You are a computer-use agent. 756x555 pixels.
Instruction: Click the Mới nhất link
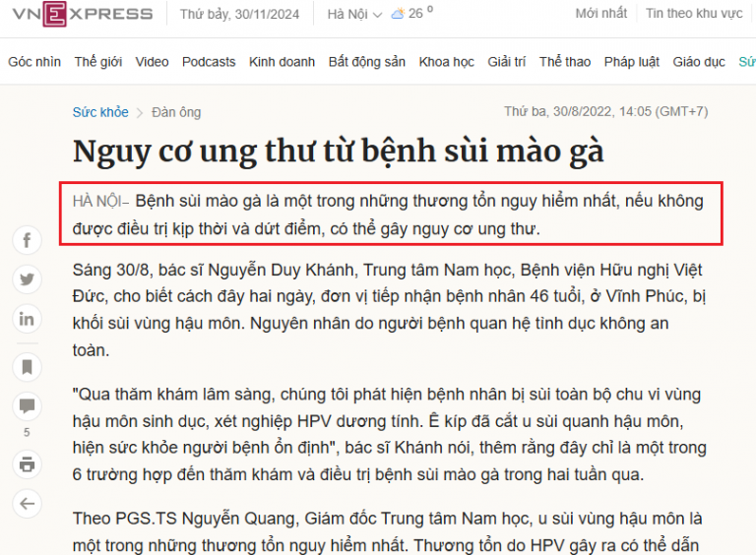(600, 14)
